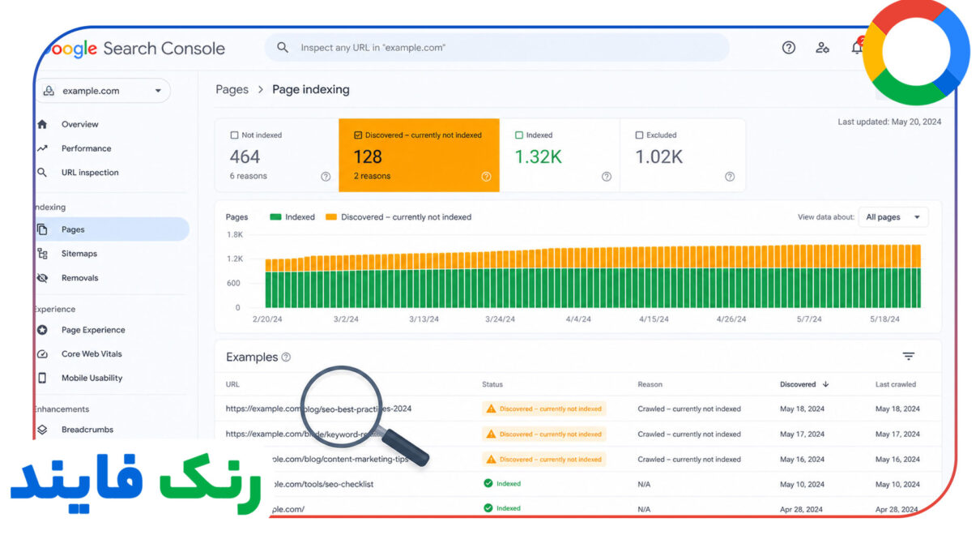This screenshot has height=535, width=980.
Task: Click the orange Discovered legend swatch
Action: tap(331, 217)
